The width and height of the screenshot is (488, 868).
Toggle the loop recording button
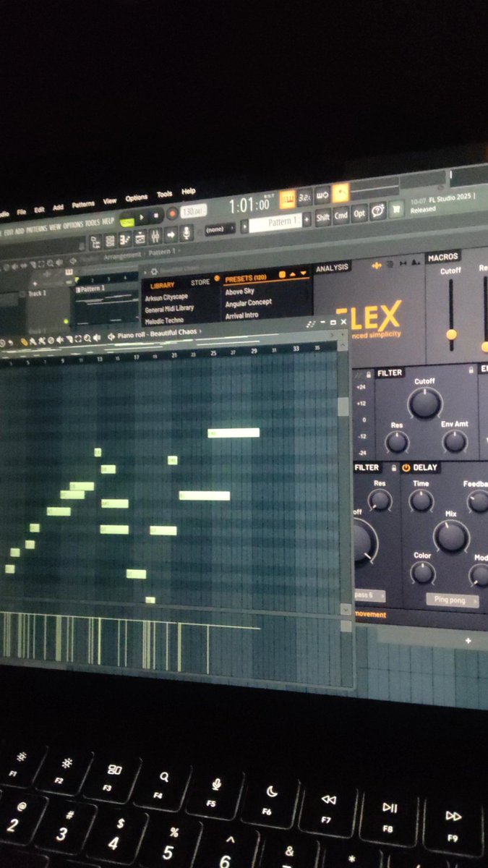322,195
